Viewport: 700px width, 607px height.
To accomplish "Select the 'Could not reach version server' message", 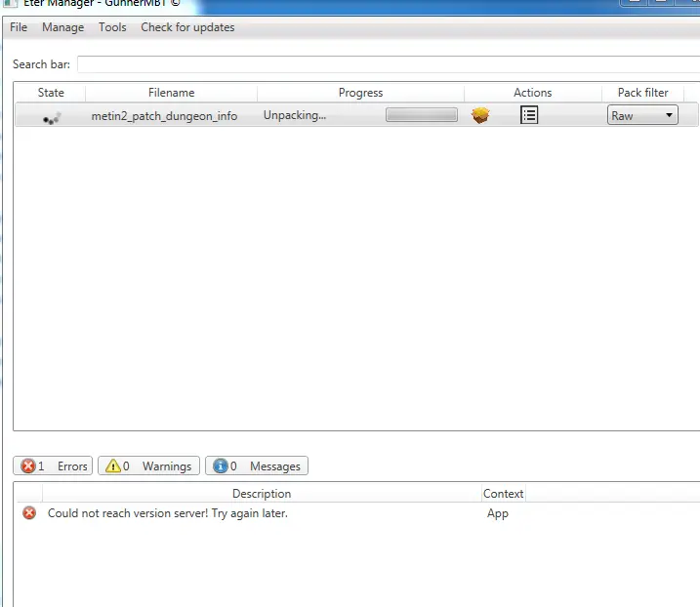I will (x=168, y=513).
